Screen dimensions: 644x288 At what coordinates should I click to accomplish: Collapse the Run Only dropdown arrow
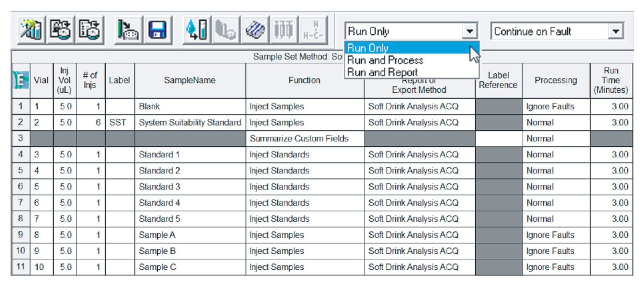pos(469,31)
